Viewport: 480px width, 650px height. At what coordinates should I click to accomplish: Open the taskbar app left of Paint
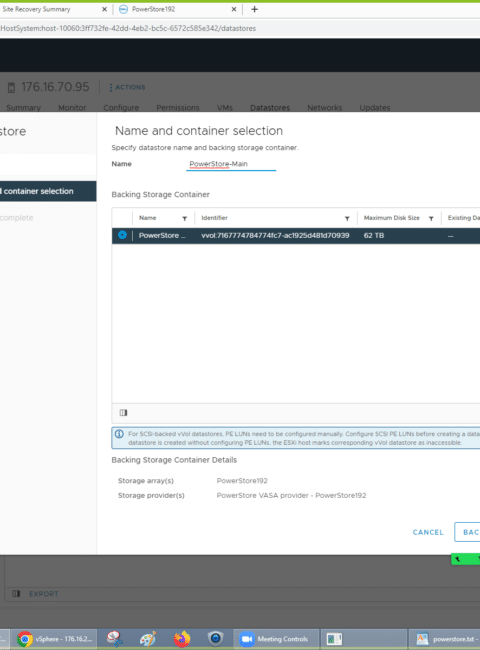pos(114,639)
